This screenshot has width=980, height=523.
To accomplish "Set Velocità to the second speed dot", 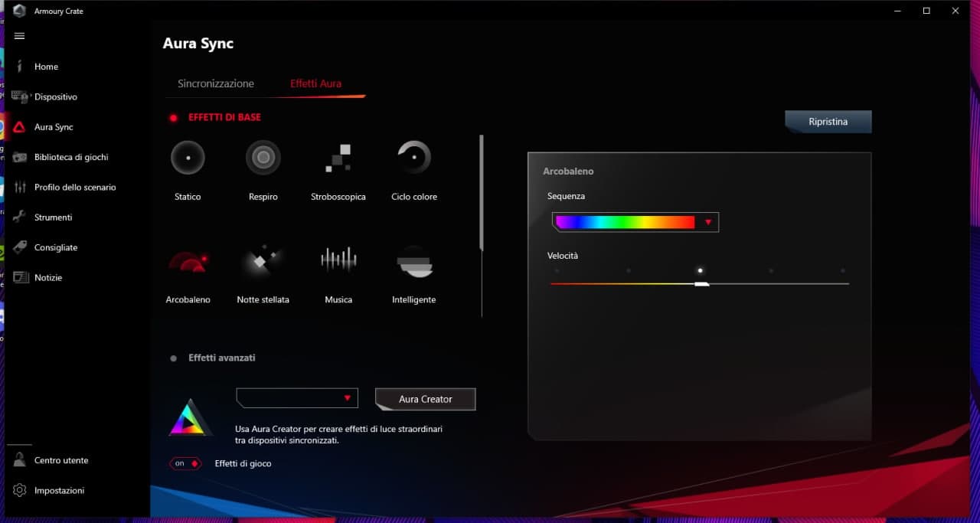I will pos(629,270).
